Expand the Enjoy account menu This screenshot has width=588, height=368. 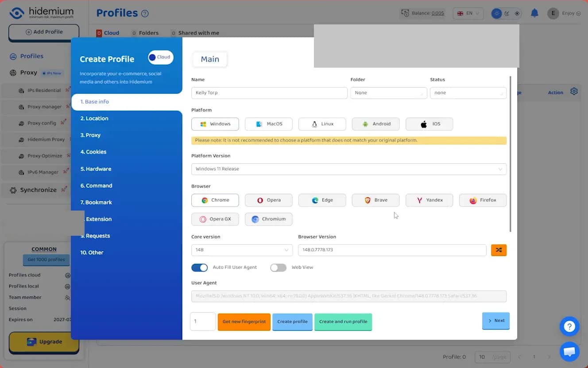(x=571, y=13)
